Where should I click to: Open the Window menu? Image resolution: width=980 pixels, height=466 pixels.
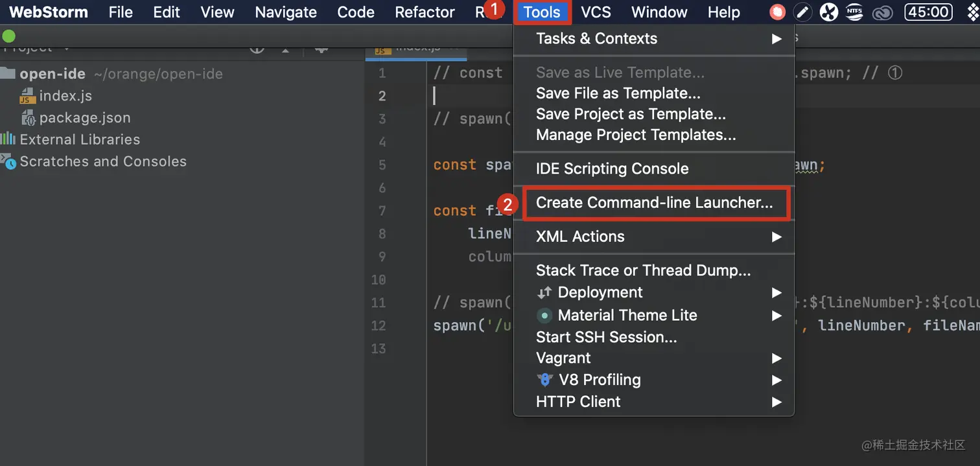pos(659,12)
